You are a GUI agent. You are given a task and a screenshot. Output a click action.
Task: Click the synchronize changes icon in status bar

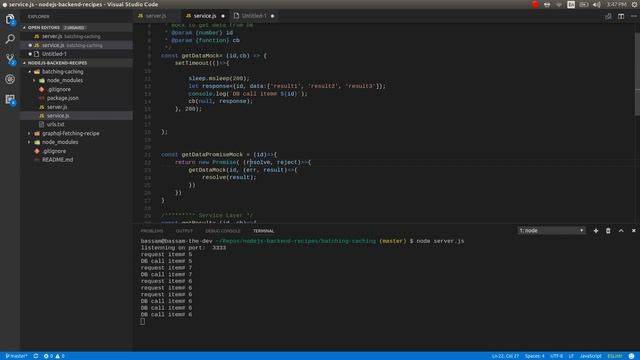(x=36, y=356)
